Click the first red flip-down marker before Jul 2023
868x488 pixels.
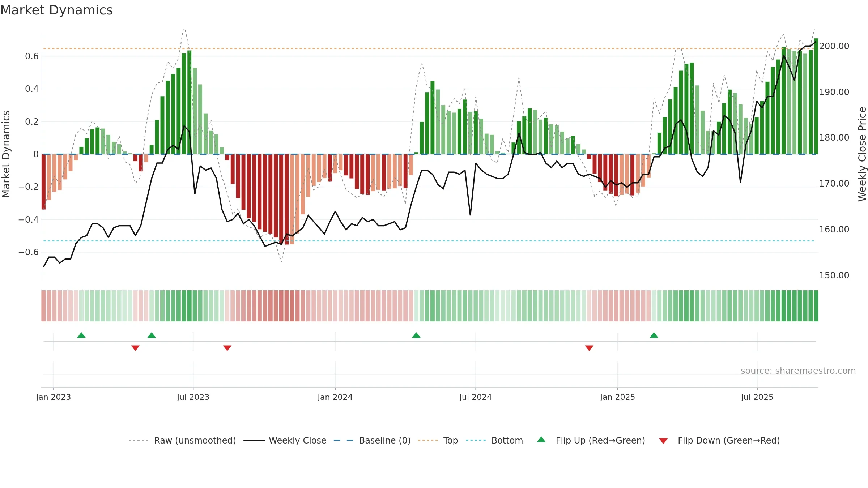coord(135,348)
